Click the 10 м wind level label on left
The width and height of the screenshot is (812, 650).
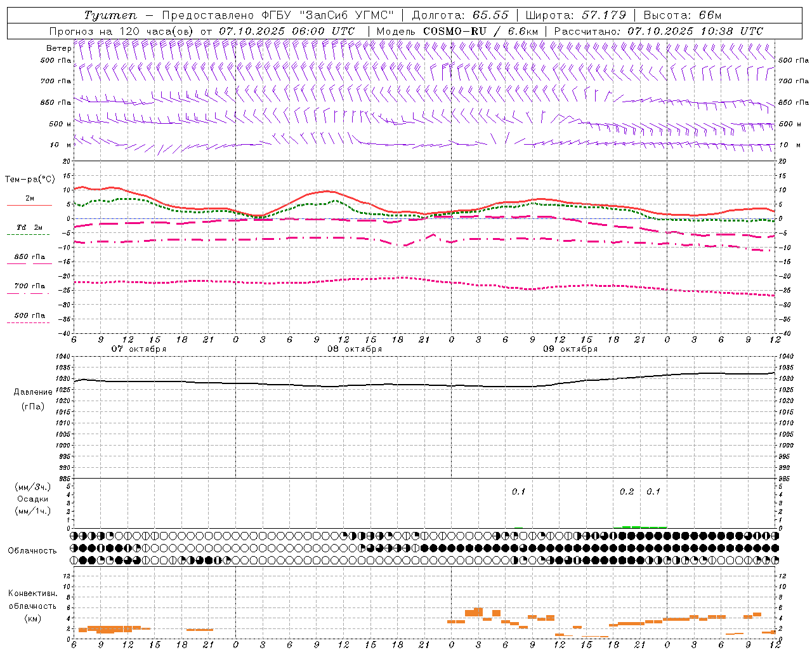(x=60, y=145)
